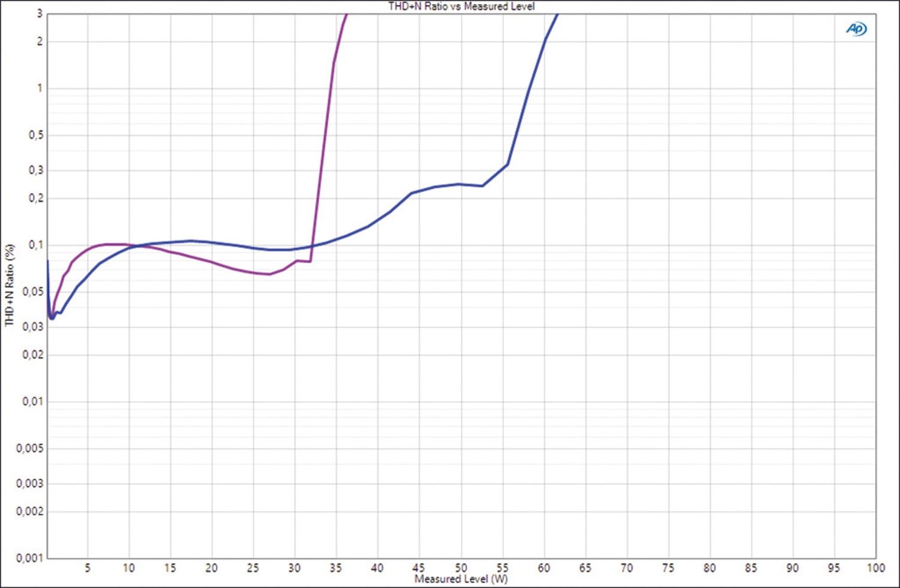Click the x-axis tick label 30

295,568
